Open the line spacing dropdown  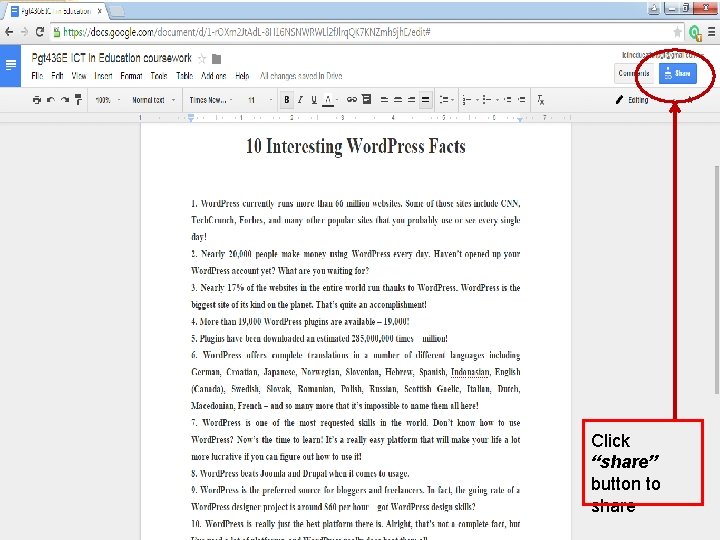tap(446, 100)
